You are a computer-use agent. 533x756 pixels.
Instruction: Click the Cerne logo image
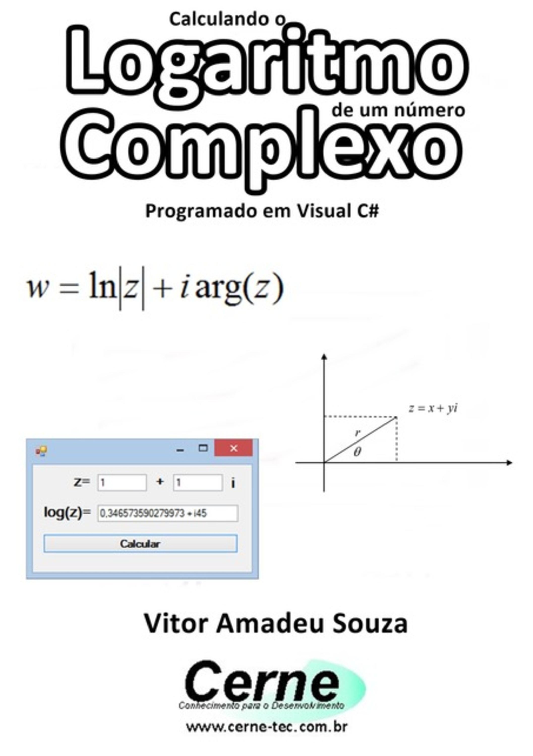coord(266,689)
